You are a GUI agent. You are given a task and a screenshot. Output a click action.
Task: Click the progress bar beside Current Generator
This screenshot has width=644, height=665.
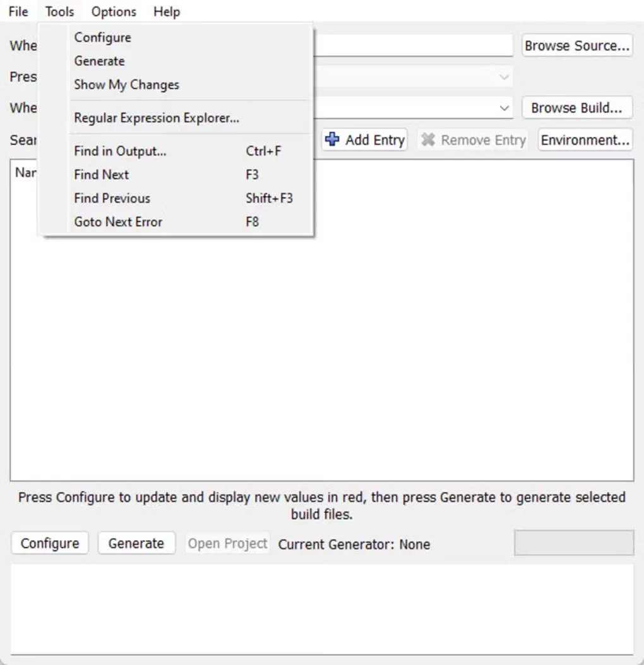[x=574, y=543]
